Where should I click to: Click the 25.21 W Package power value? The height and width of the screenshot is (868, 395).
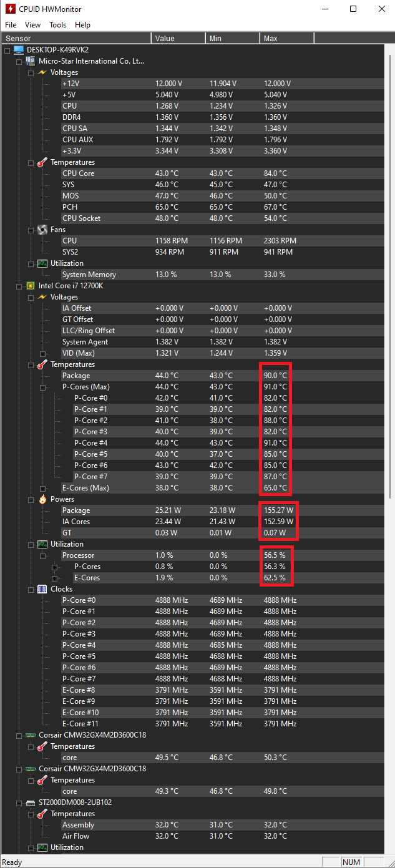168,510
